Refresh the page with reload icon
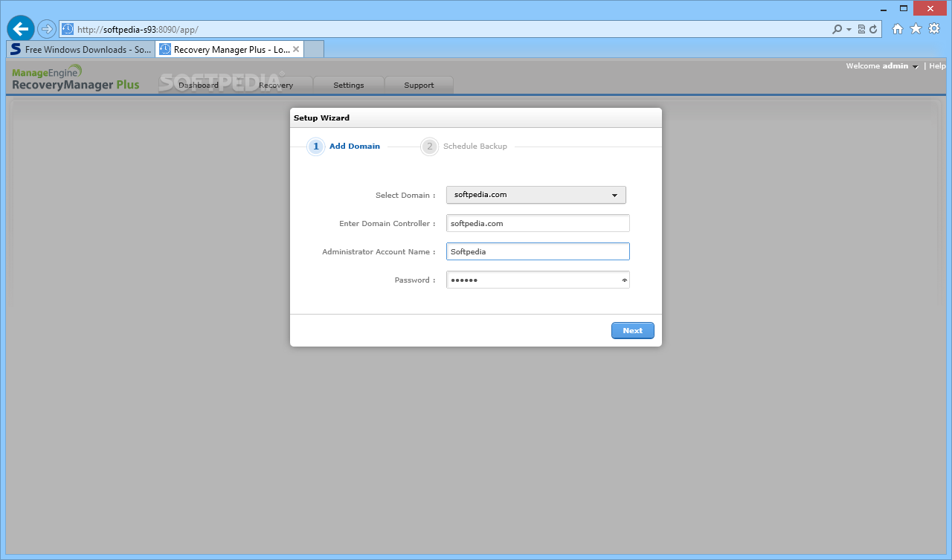 pyautogui.click(x=874, y=29)
